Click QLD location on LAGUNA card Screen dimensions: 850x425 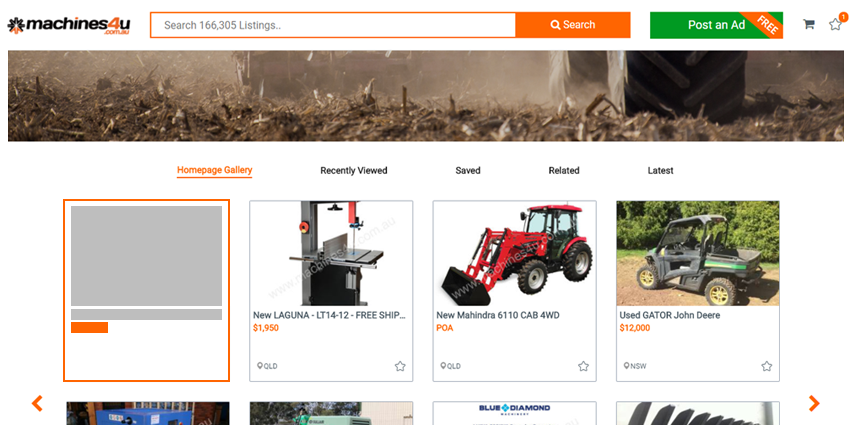coord(267,366)
